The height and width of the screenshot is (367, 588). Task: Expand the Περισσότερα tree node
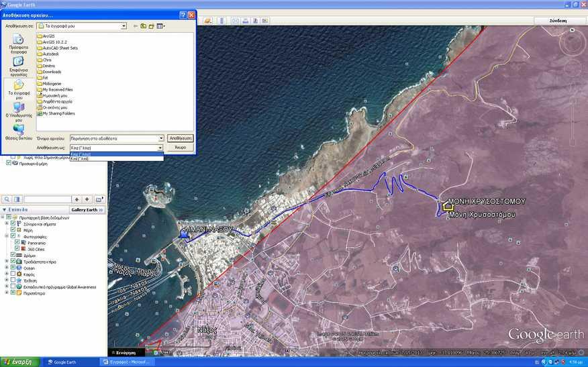click(x=6, y=293)
